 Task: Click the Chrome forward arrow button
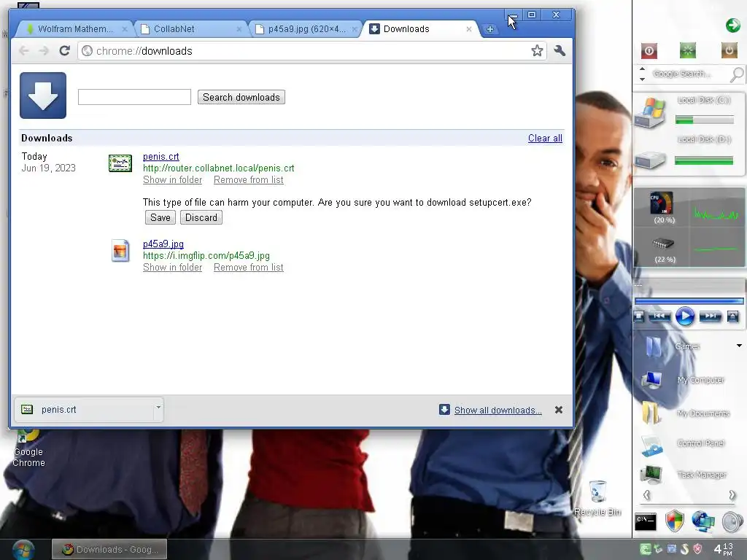coord(44,50)
